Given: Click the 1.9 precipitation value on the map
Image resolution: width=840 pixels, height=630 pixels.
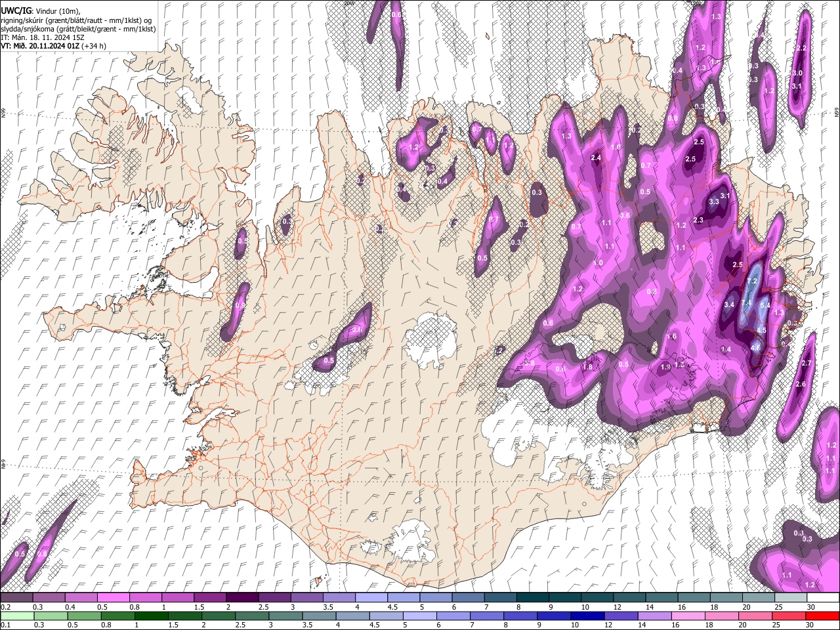Looking at the screenshot, I should 665,367.
